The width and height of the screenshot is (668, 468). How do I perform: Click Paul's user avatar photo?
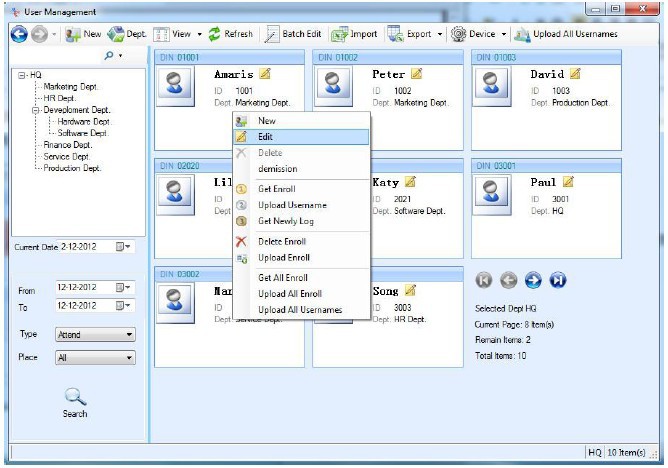(492, 195)
